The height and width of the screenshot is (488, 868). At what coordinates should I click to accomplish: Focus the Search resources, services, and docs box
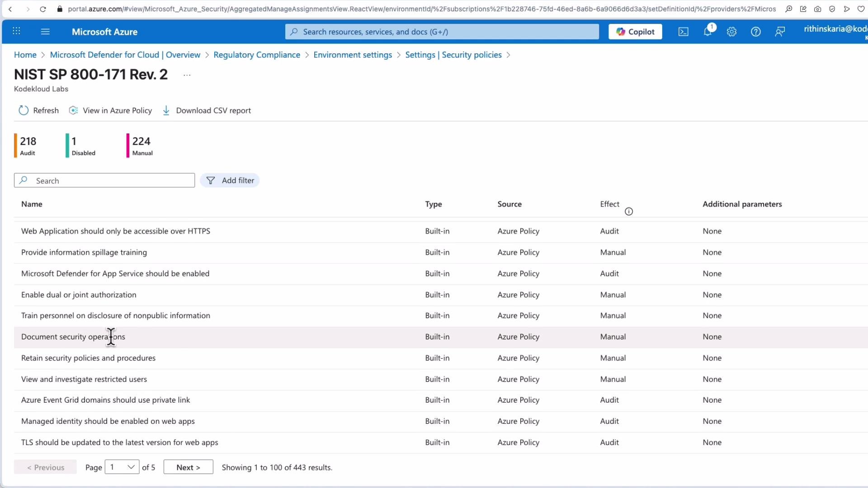point(442,32)
